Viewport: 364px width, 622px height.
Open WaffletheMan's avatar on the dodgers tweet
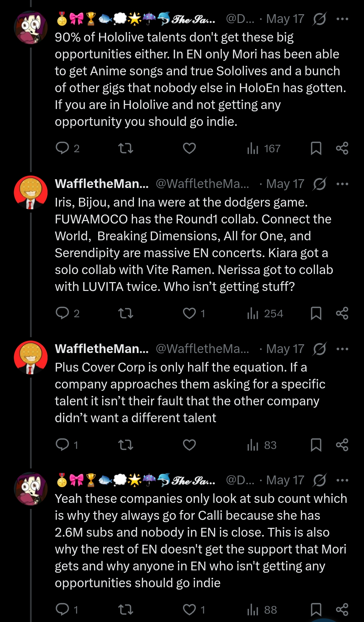click(x=31, y=192)
